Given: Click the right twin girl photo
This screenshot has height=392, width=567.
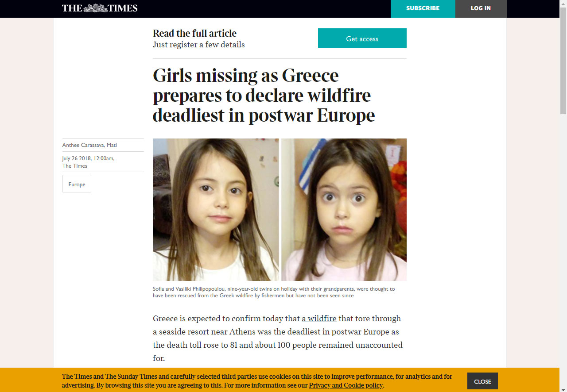Looking at the screenshot, I should 344,210.
